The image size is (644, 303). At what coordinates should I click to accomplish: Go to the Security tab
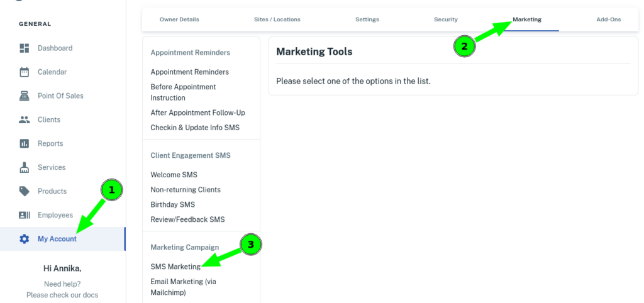click(x=445, y=19)
